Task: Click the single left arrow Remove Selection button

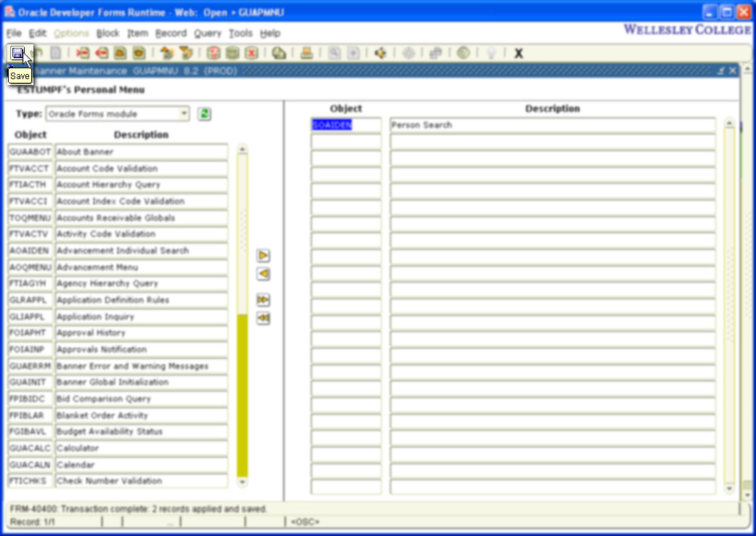Action: [263, 274]
